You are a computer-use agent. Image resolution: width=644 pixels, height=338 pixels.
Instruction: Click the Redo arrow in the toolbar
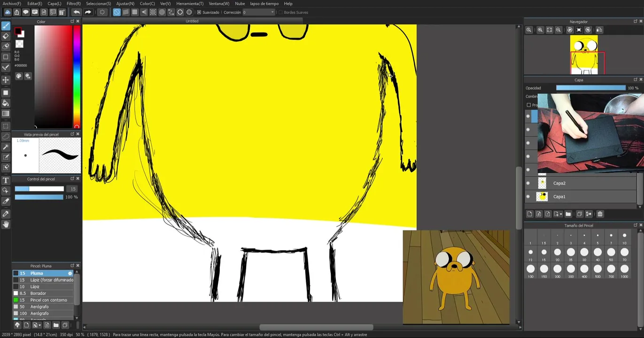[x=87, y=12]
